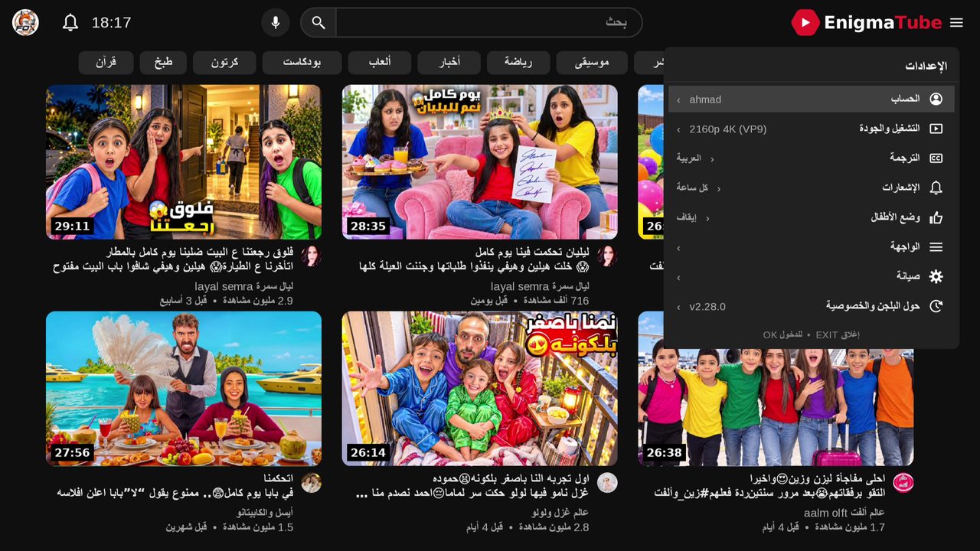The height and width of the screenshot is (551, 980).
Task: Toggle وضع الأطفال kids mode setting
Action: [x=812, y=217]
